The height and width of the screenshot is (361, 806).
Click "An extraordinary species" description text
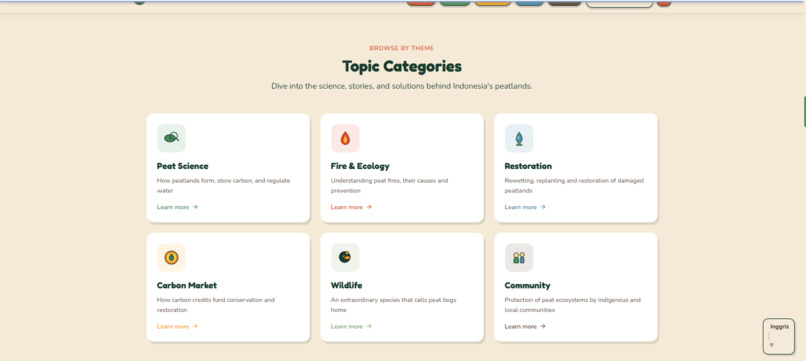point(393,305)
